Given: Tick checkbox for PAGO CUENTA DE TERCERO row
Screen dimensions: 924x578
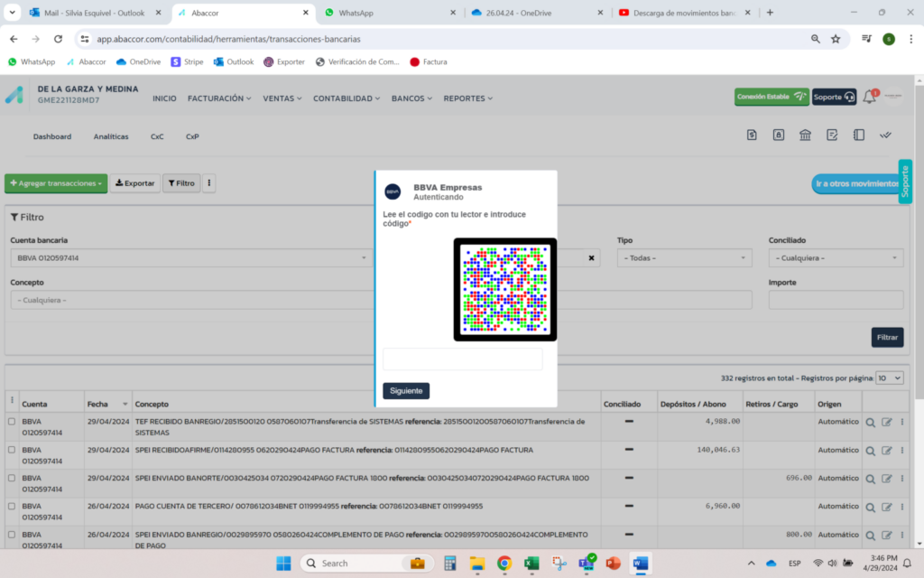Looking at the screenshot, I should coord(12,506).
